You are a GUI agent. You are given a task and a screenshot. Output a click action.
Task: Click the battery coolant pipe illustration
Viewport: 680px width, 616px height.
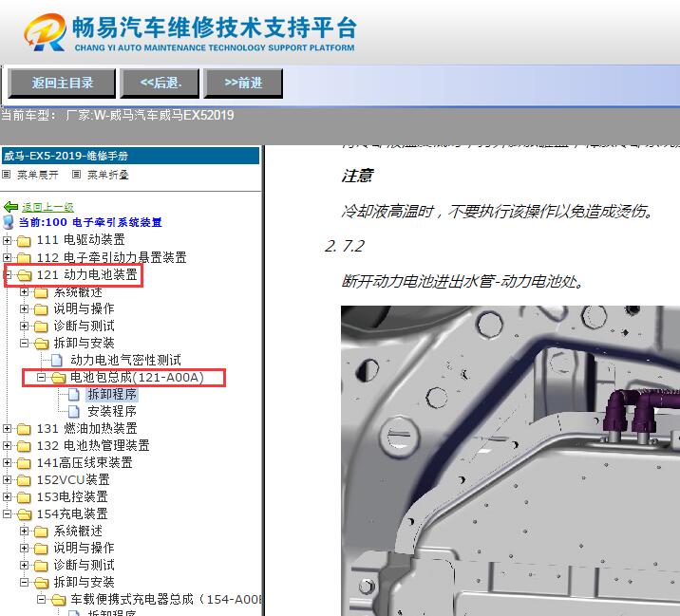click(510, 460)
